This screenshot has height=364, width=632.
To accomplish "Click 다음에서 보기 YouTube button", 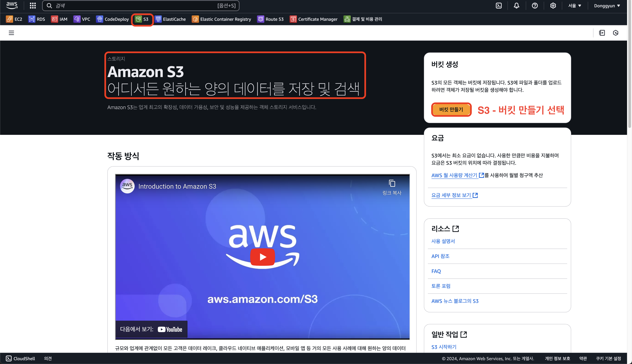I will coord(151,329).
